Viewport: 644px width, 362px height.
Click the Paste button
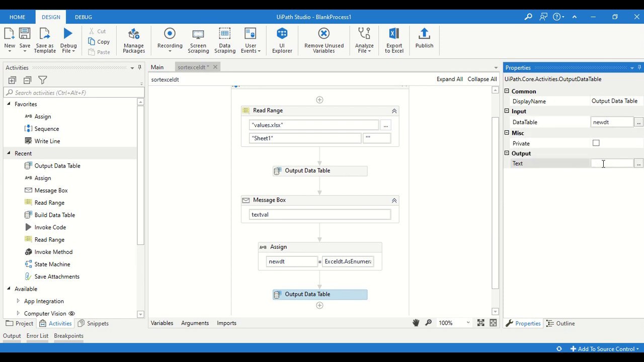point(99,52)
